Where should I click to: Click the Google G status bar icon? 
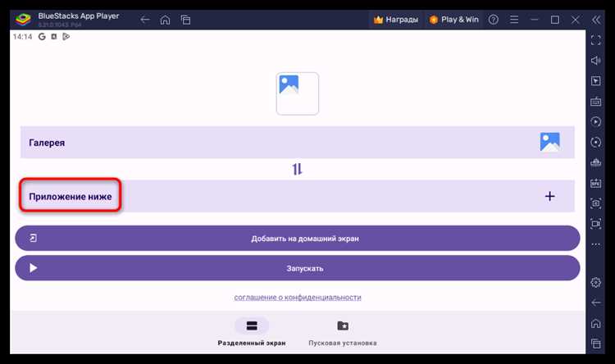click(42, 36)
